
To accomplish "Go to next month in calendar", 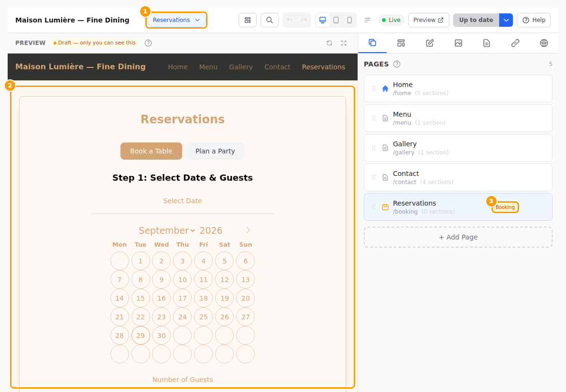I will click(x=248, y=230).
